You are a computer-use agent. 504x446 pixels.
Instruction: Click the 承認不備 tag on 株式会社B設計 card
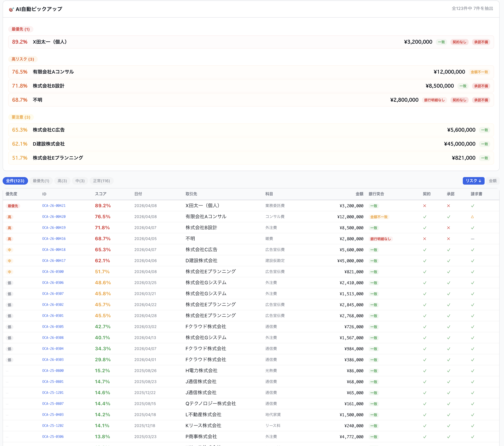pyautogui.click(x=481, y=86)
